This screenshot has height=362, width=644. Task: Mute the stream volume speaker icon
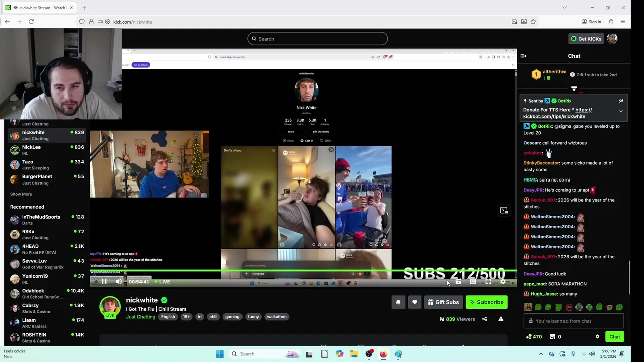tap(118, 282)
